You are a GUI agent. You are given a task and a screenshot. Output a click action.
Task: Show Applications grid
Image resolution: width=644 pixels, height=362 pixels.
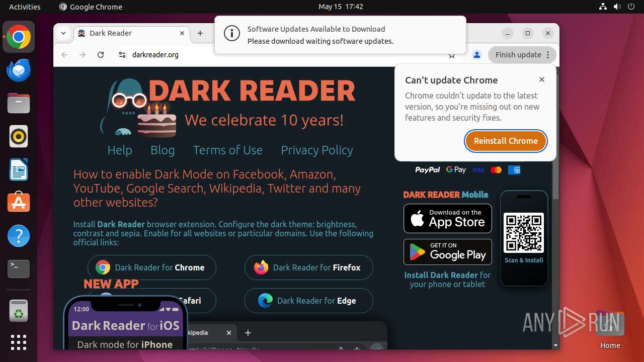[19, 342]
